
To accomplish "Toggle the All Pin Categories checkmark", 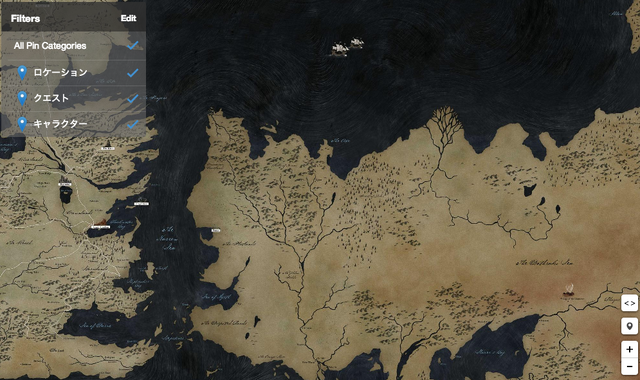I will point(132,45).
